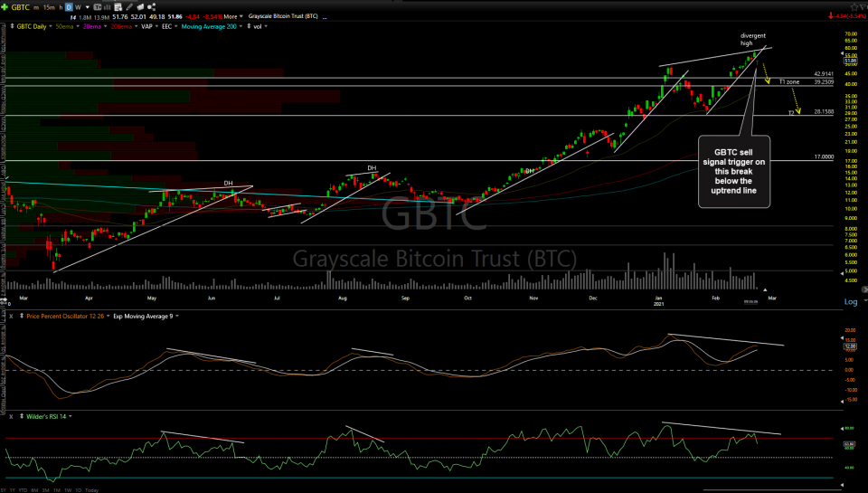Switch to the h hourly timeframe

tap(61, 8)
